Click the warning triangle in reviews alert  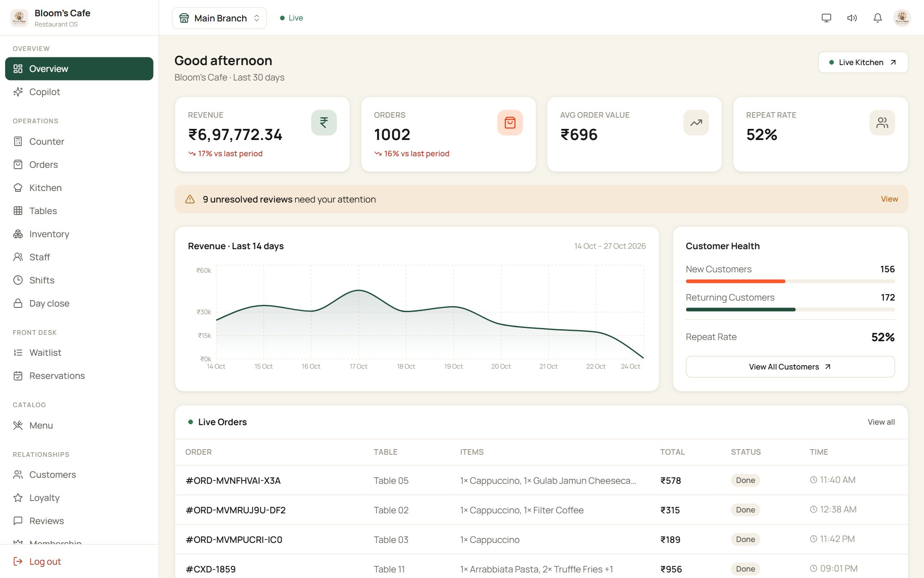190,200
